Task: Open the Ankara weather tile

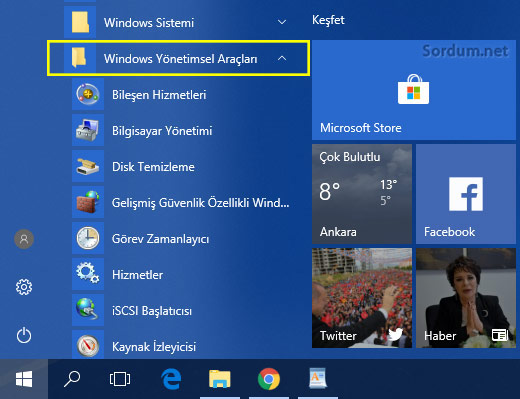Action: [362, 194]
